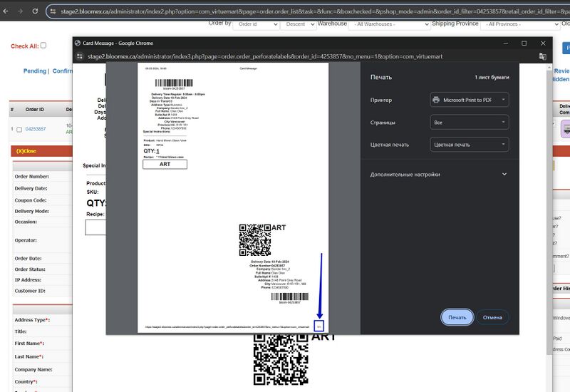
Task: Open the Order by 'Order id' dropdown
Action: (256, 24)
